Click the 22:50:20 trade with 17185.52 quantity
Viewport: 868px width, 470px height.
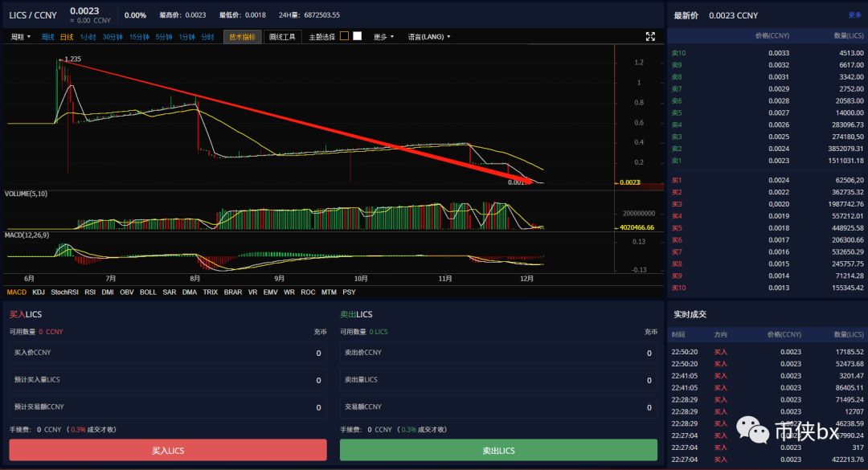[768, 352]
